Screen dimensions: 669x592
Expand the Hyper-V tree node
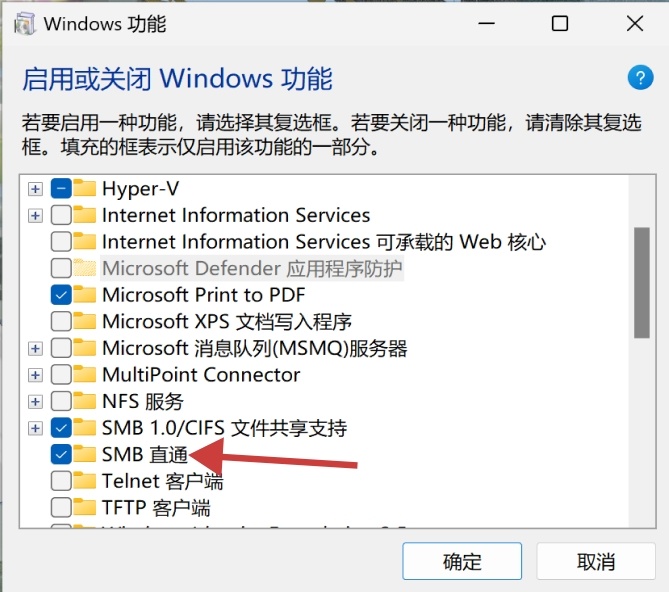[36, 188]
